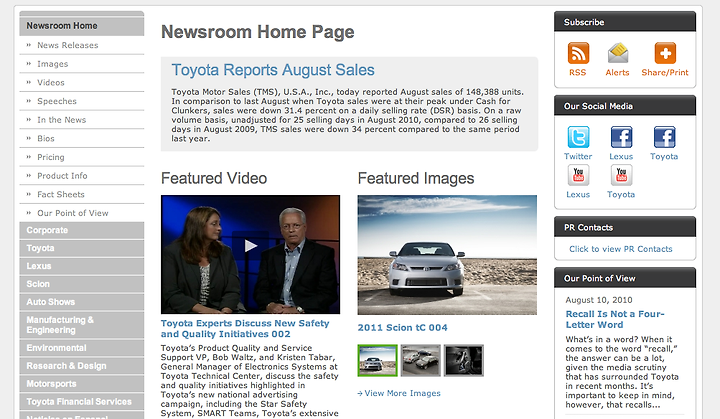Expand the Toyota sidebar section

tap(82, 248)
